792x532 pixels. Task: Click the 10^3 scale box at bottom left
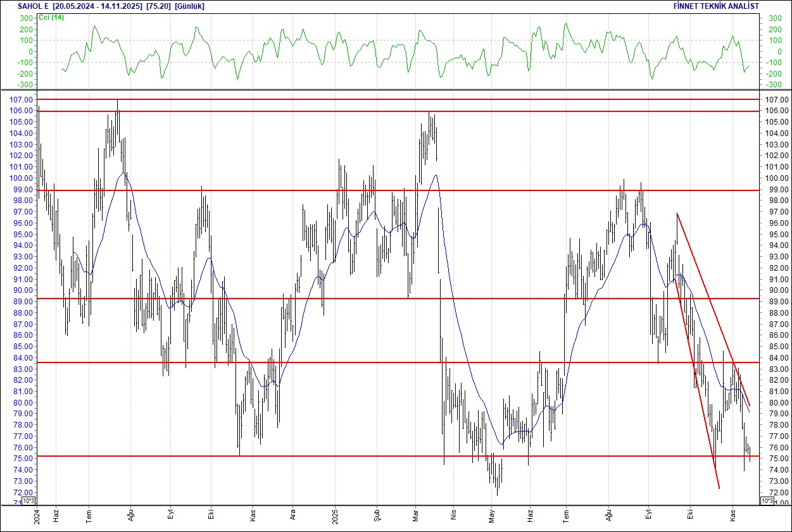click(29, 500)
